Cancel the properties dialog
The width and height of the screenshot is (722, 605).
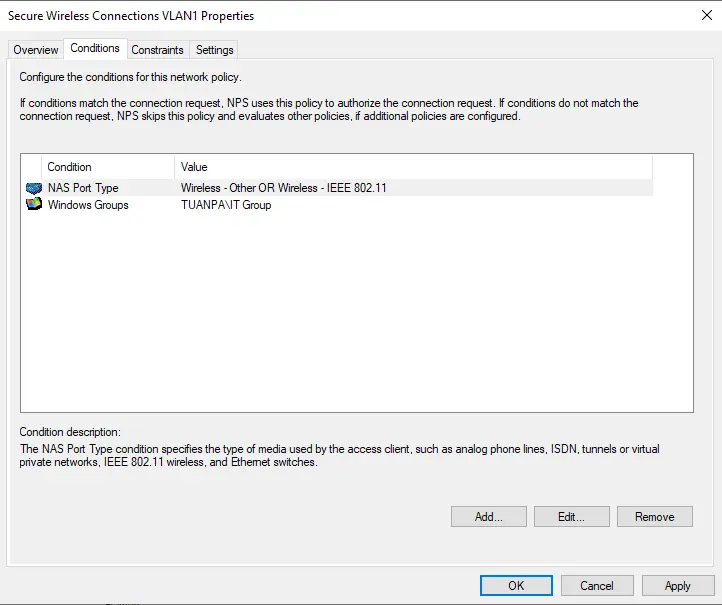pyautogui.click(x=597, y=585)
